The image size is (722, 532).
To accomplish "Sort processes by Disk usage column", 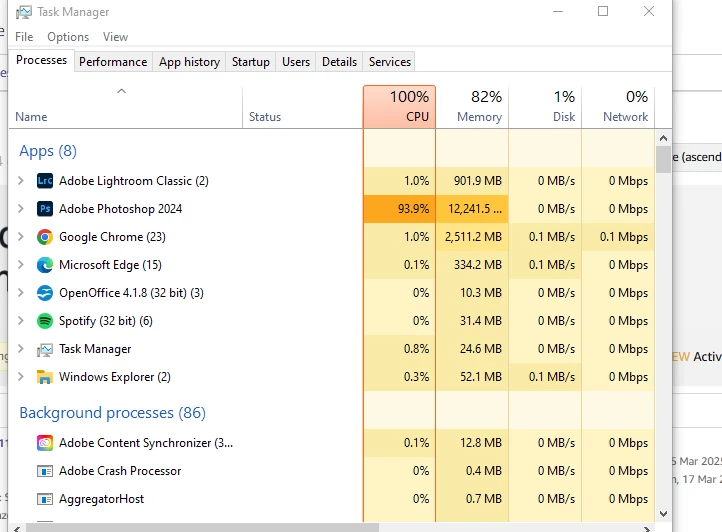I will pos(545,107).
